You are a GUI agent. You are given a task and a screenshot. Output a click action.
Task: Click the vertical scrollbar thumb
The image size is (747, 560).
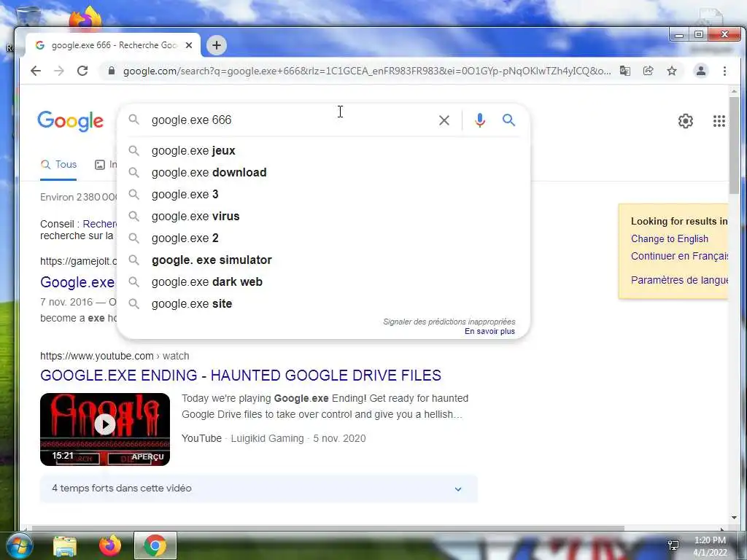click(x=734, y=145)
